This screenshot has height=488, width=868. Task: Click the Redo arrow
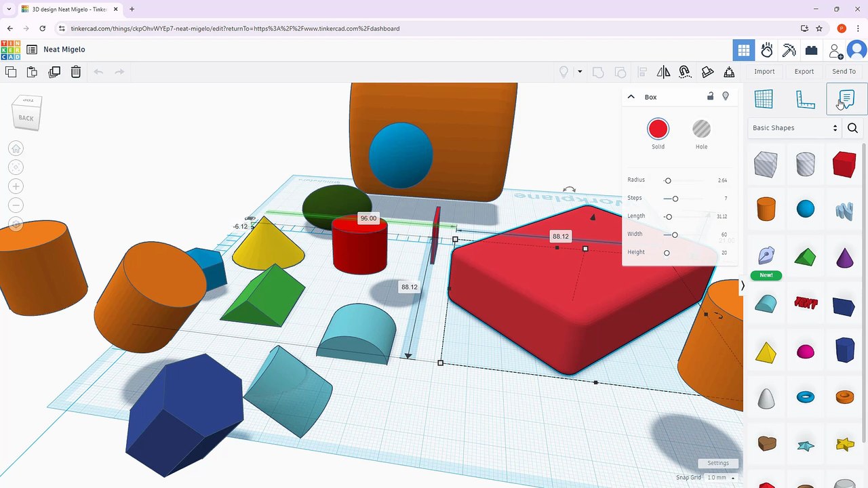[x=119, y=72]
